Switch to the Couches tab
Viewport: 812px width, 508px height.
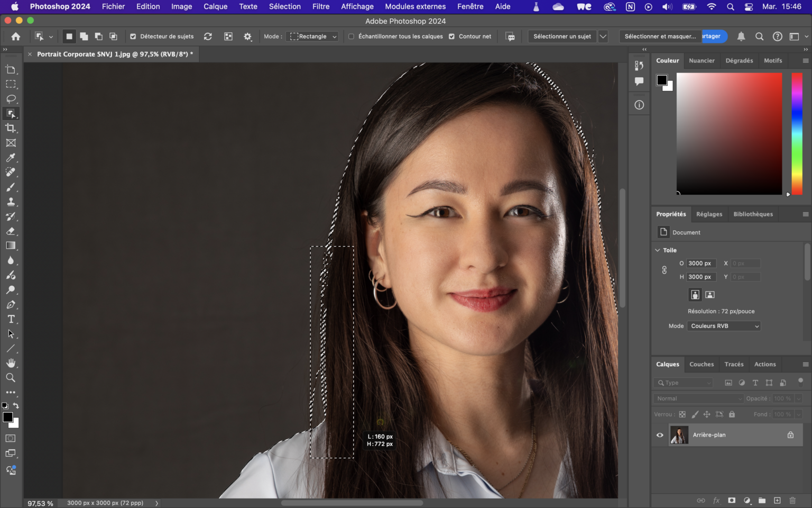pyautogui.click(x=701, y=365)
